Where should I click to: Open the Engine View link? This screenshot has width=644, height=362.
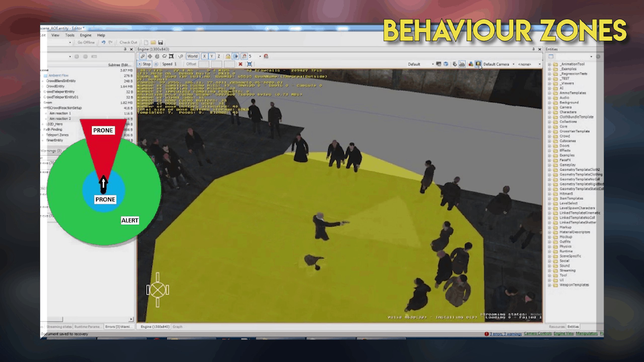[563, 334]
